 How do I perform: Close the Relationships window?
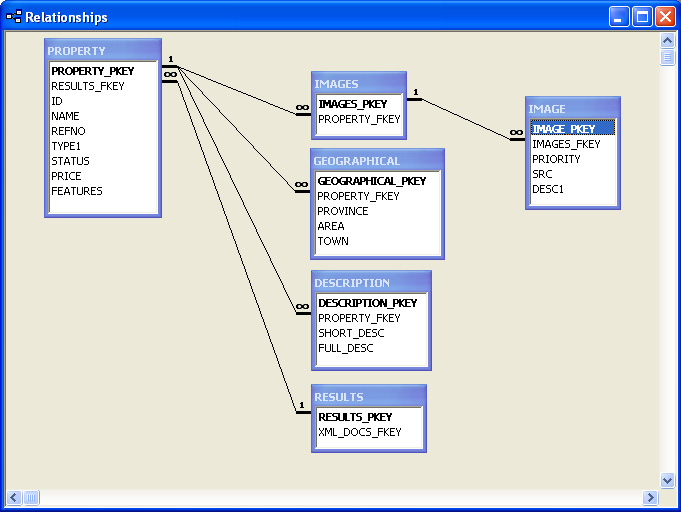point(665,17)
